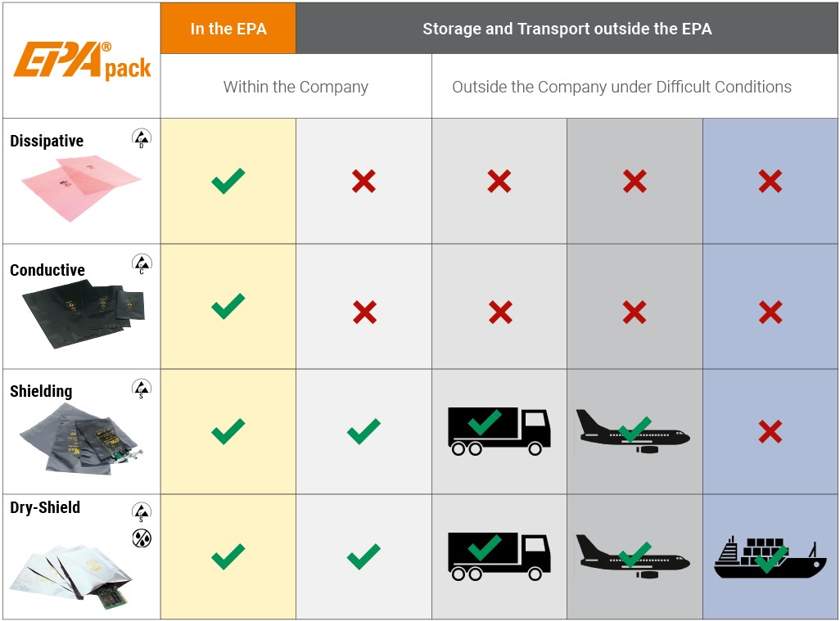Screen dimensions: 840x621
Task: Click the EPA pack logo
Action: pos(82,60)
